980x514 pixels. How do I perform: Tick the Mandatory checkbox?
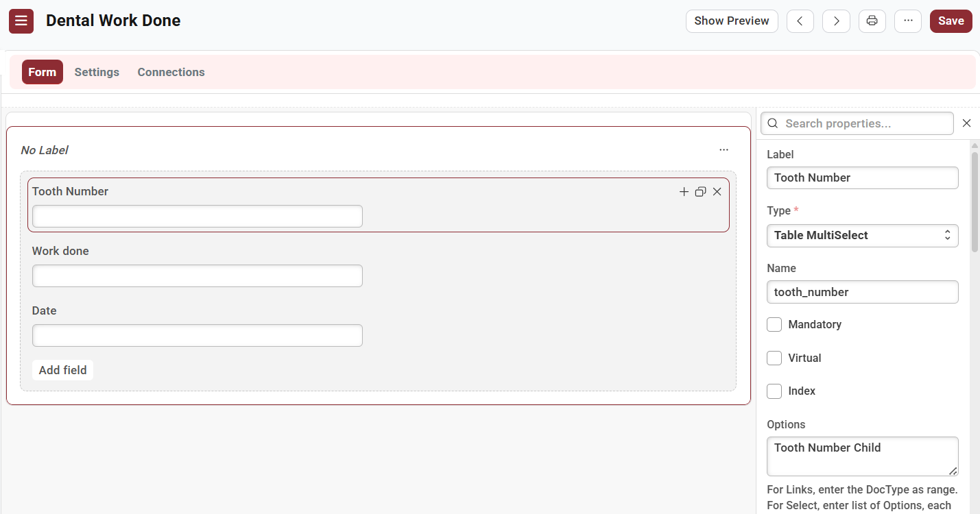coord(774,325)
